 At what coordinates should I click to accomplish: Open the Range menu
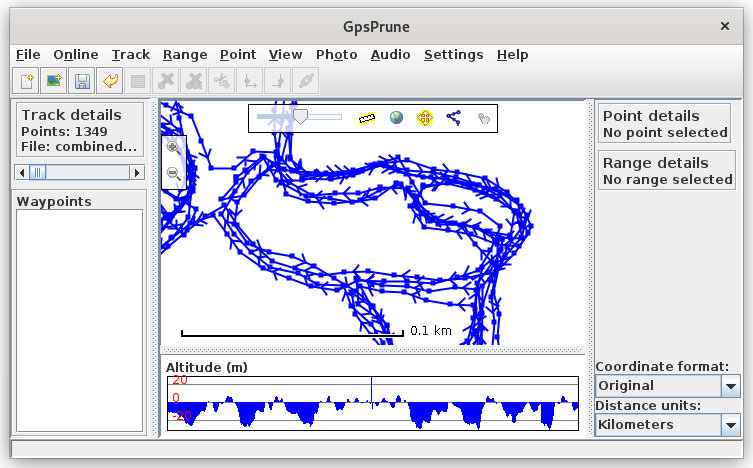point(185,55)
